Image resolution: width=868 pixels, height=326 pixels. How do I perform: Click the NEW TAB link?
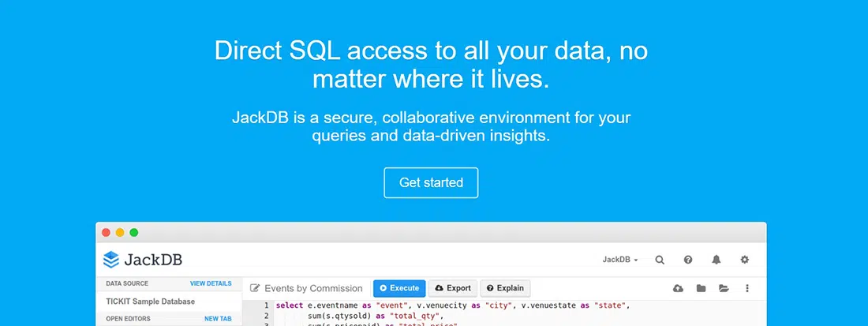(x=218, y=319)
